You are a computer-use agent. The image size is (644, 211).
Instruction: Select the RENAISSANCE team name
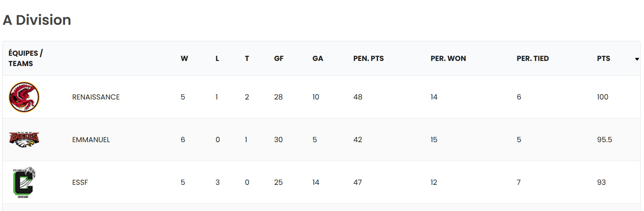(x=96, y=97)
